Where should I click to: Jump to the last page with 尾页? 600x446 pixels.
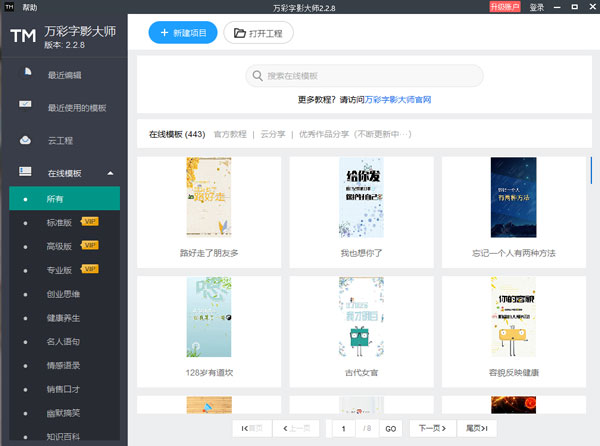coord(477,428)
